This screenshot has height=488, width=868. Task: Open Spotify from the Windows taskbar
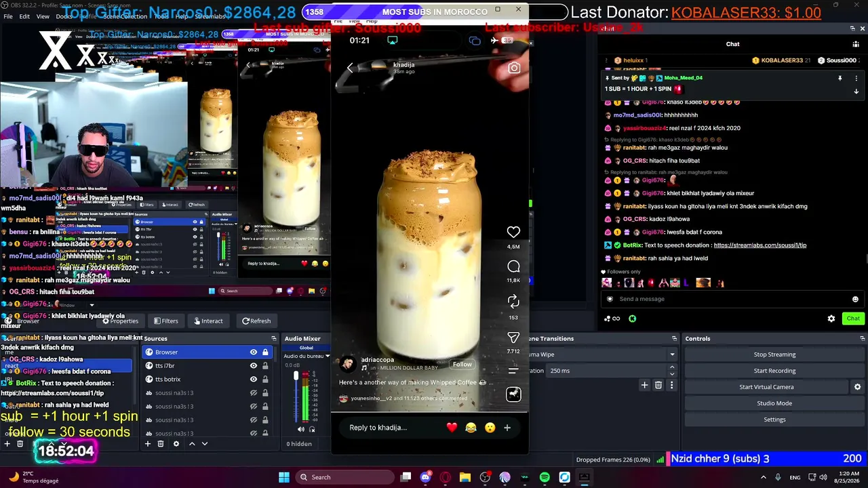(545, 477)
